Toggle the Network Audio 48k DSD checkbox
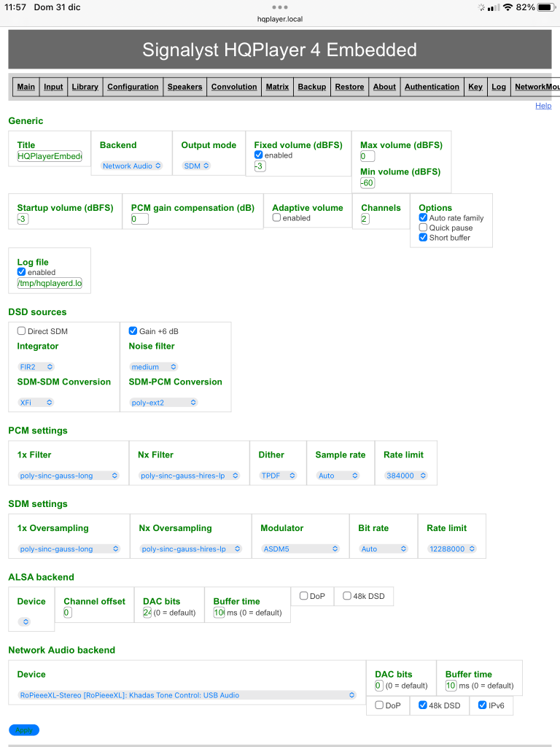This screenshot has height=747, width=560. click(422, 705)
